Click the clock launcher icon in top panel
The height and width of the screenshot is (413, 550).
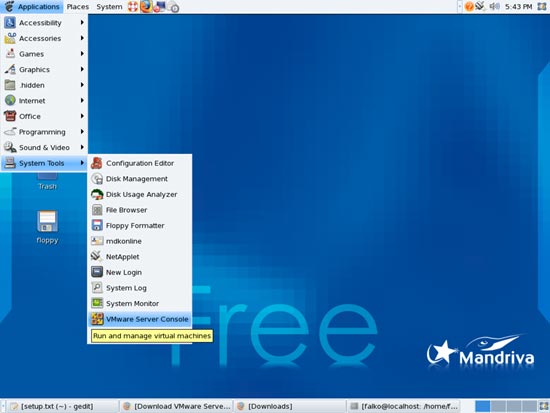point(173,7)
